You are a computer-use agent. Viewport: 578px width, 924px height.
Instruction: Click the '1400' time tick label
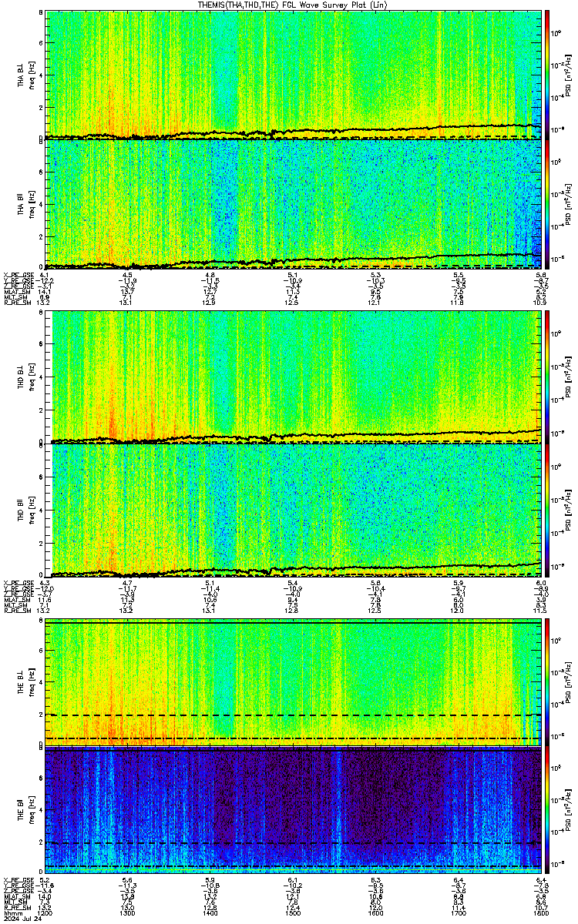click(x=210, y=913)
